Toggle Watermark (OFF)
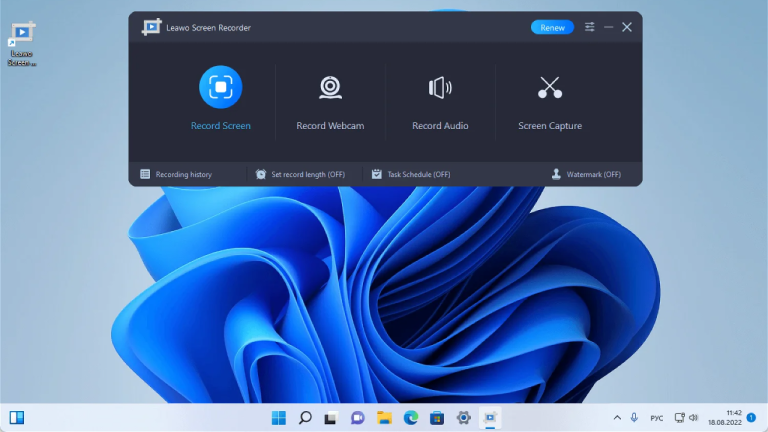The height and width of the screenshot is (432, 768). point(586,174)
